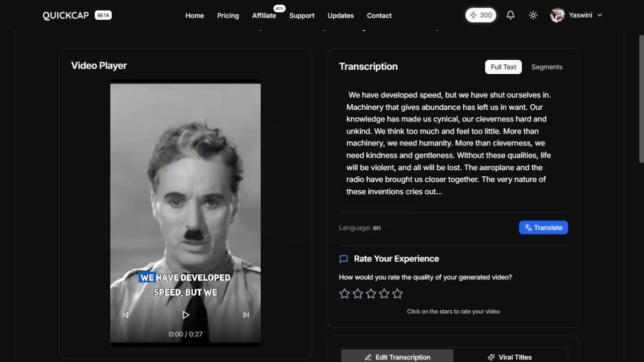Switch to the Full Text tab
The width and height of the screenshot is (644, 362).
[504, 67]
